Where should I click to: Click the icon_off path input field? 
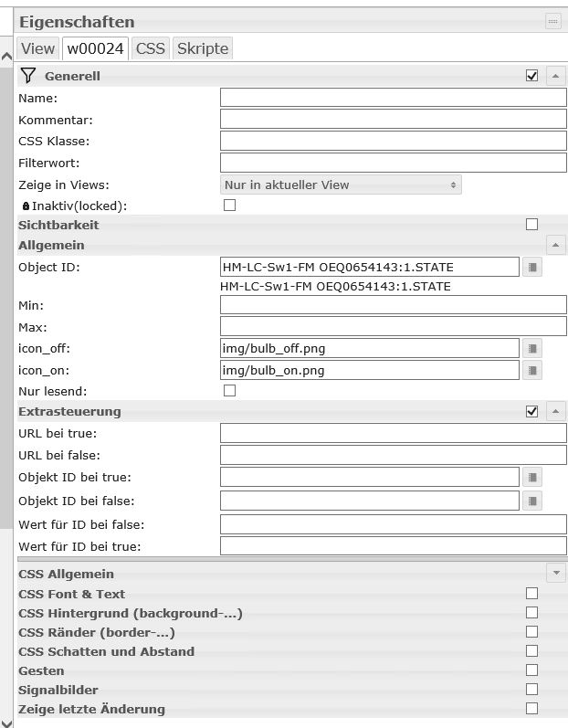pyautogui.click(x=370, y=348)
